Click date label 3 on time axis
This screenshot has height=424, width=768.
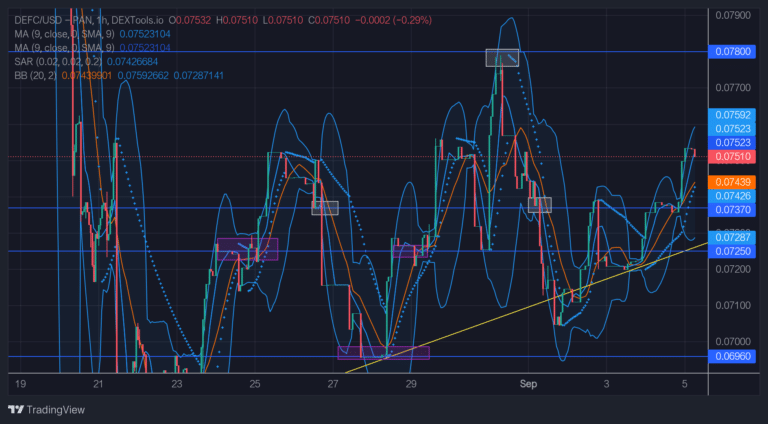[606, 384]
